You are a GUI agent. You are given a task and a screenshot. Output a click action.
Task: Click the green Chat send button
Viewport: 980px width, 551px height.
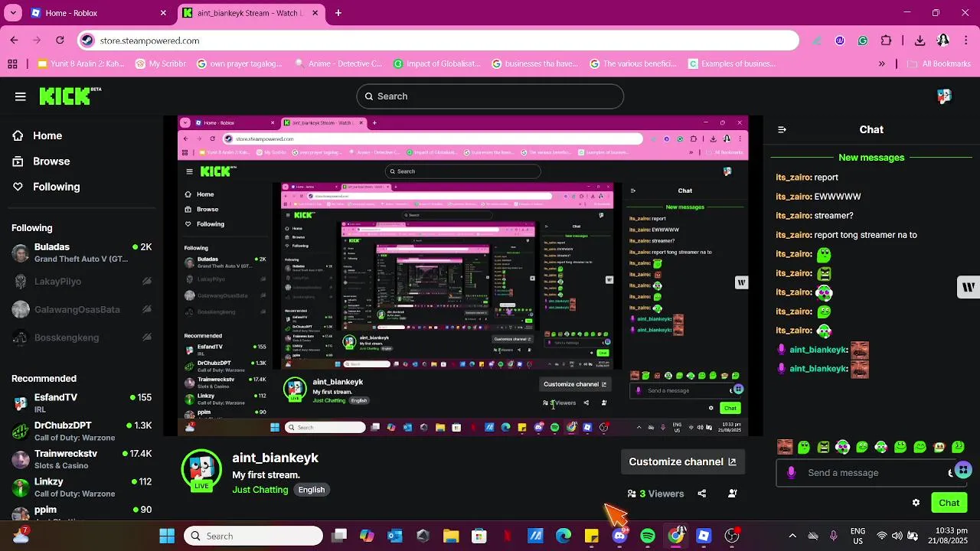click(949, 503)
